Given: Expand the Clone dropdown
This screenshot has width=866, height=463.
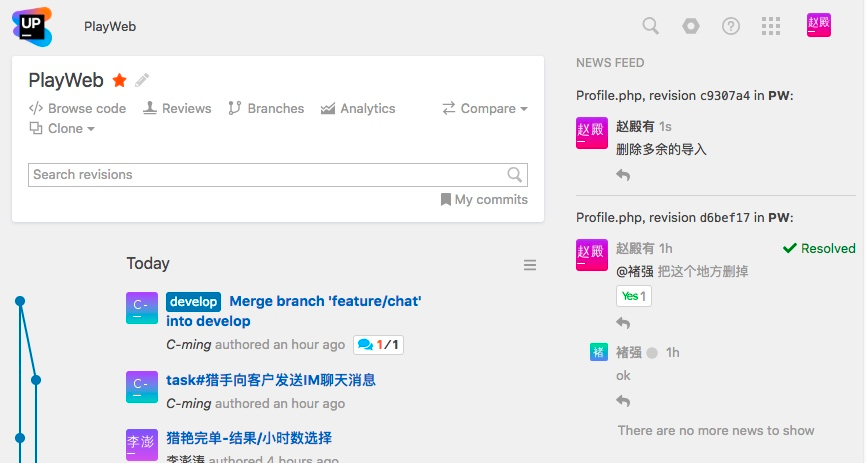Looking at the screenshot, I should [62, 128].
